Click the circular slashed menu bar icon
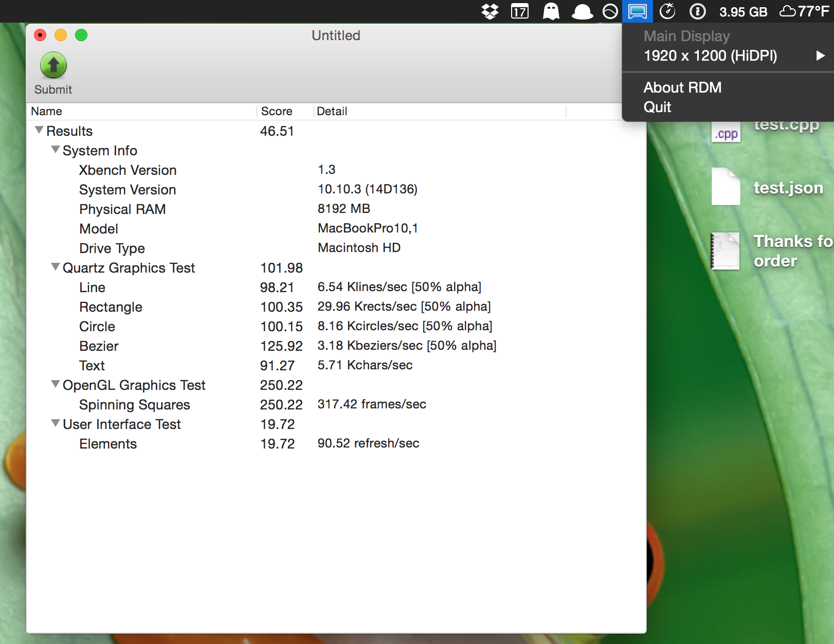834x644 pixels. 610,11
